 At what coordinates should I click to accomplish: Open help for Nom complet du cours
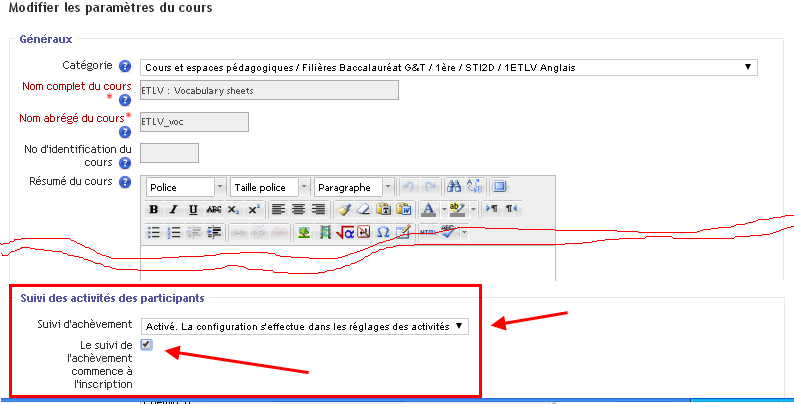pos(125,100)
